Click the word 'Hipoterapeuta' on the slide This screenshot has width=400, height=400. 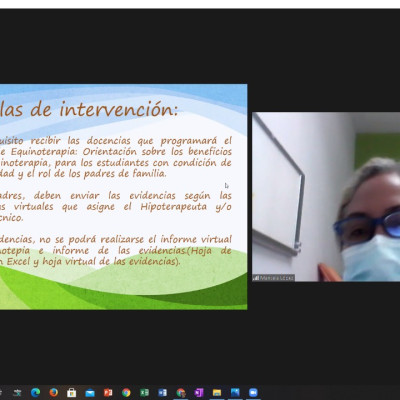tap(173, 207)
